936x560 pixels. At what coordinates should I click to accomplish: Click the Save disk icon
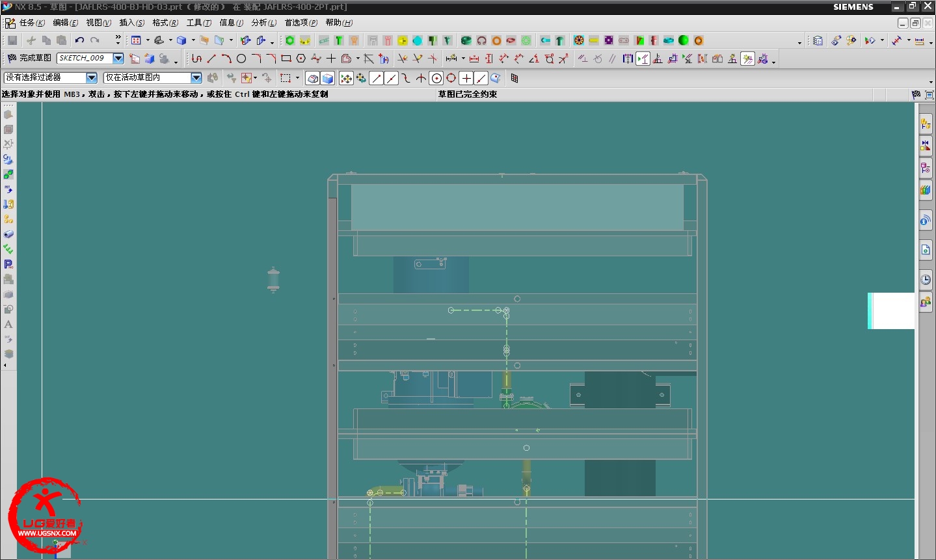[12, 40]
